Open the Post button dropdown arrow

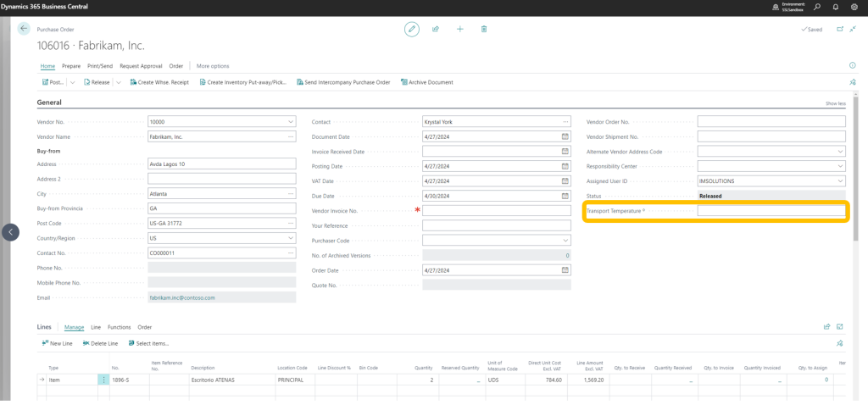tap(73, 82)
